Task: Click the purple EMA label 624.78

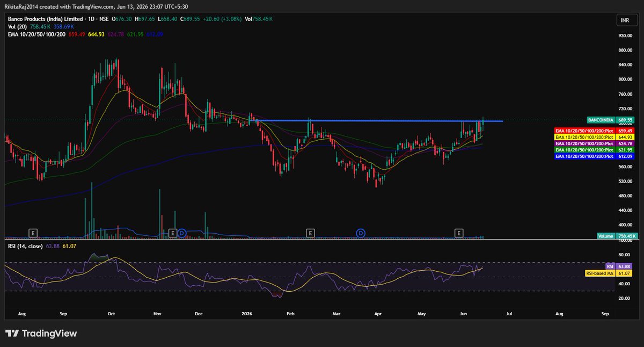Action: coord(595,143)
